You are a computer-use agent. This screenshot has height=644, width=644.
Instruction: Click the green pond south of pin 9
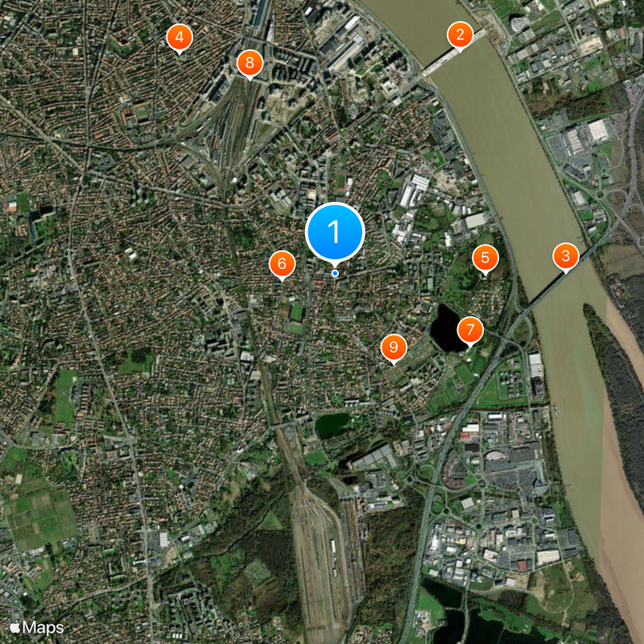pos(332,425)
